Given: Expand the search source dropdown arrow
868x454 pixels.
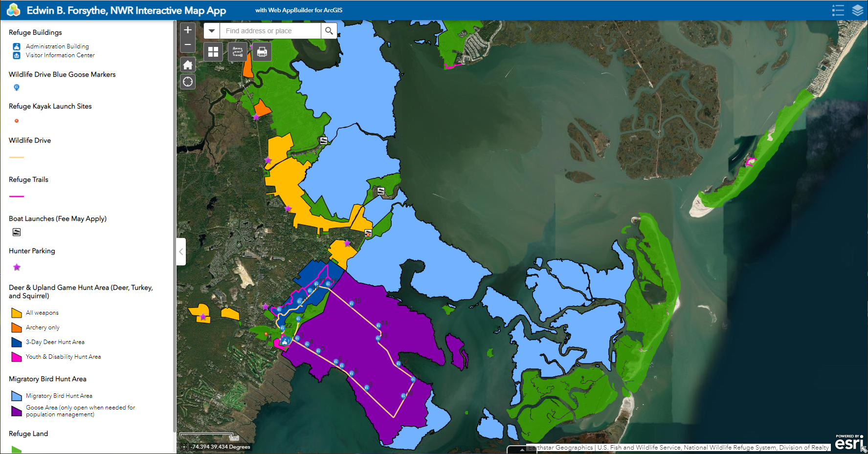Looking at the screenshot, I should [x=212, y=31].
